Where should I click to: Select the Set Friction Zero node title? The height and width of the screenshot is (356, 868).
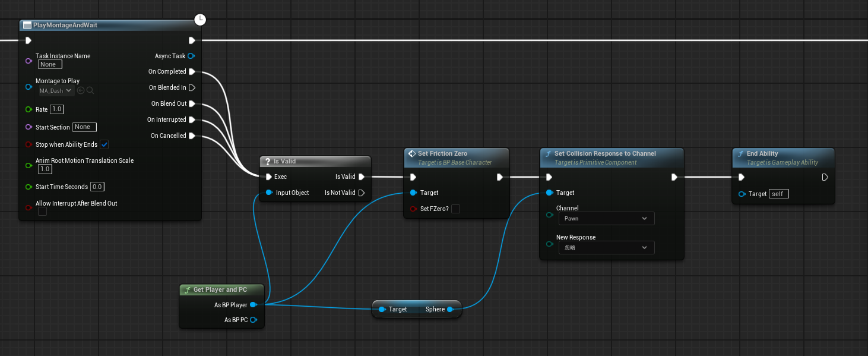coord(443,153)
